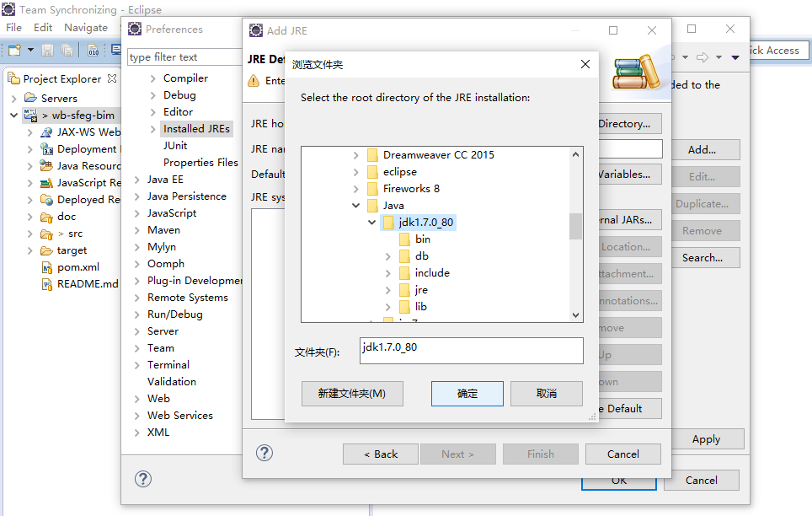This screenshot has width=812, height=516.
Task: Click the pom.xml file icon
Action: (x=47, y=267)
